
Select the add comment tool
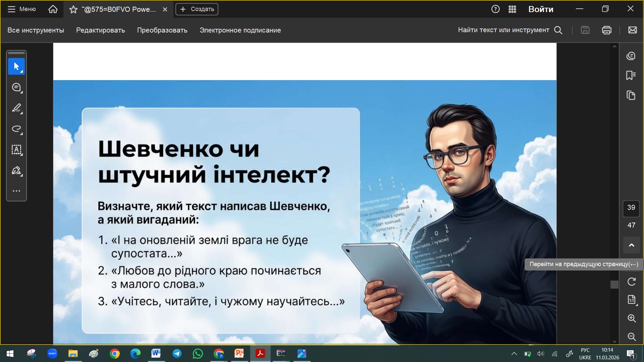16,87
